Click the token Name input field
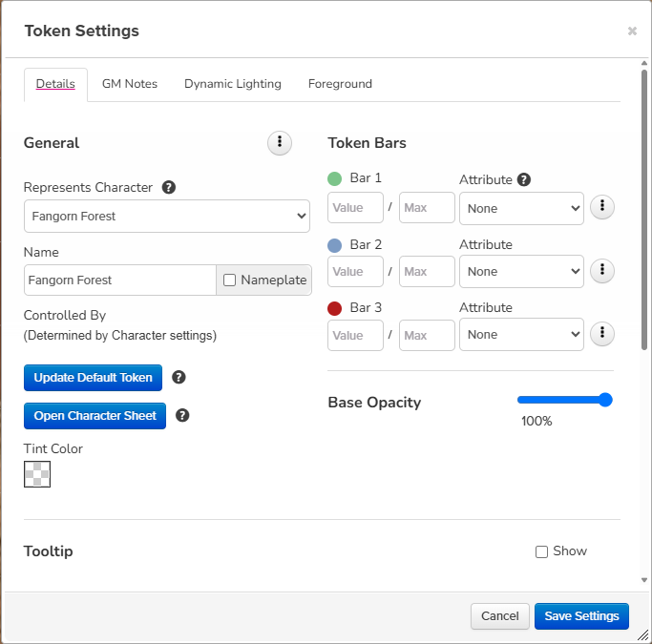Image resolution: width=652 pixels, height=644 pixels. click(120, 280)
